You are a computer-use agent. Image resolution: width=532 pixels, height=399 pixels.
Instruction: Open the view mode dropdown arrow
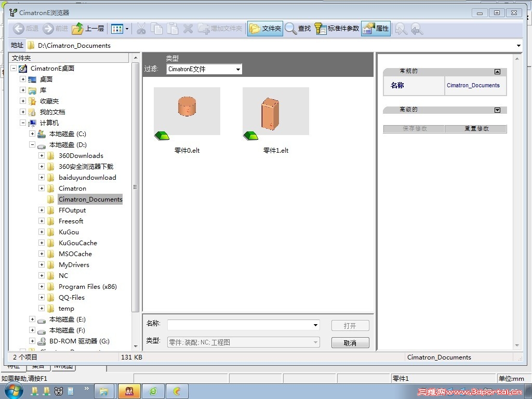click(x=127, y=29)
